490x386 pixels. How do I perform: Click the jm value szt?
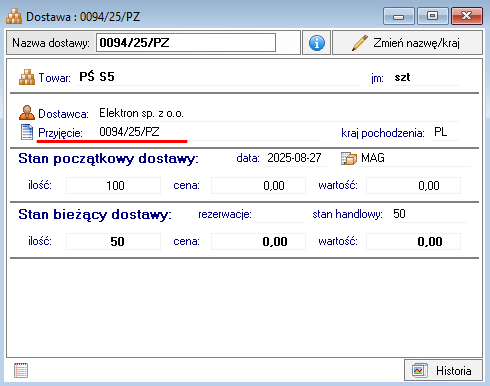click(402, 77)
